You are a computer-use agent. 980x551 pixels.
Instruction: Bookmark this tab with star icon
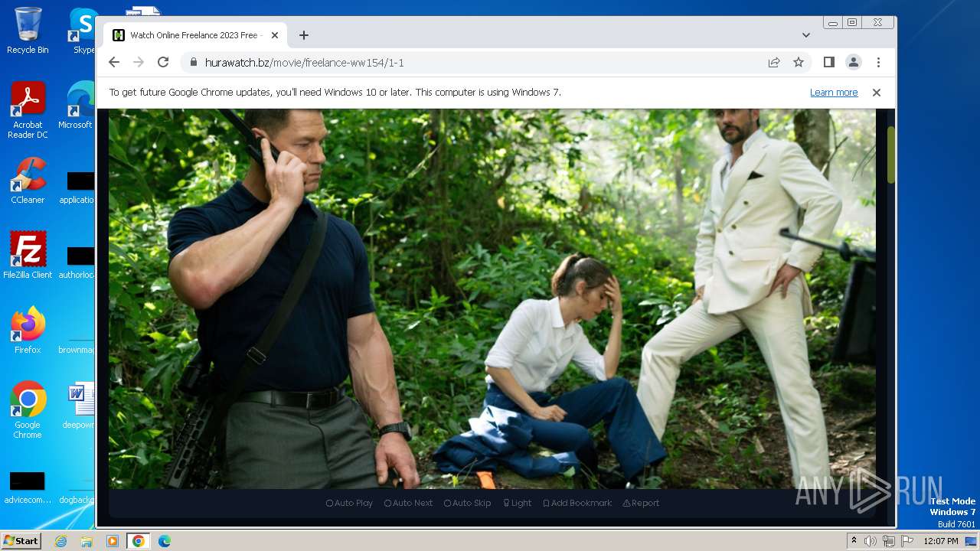(799, 63)
